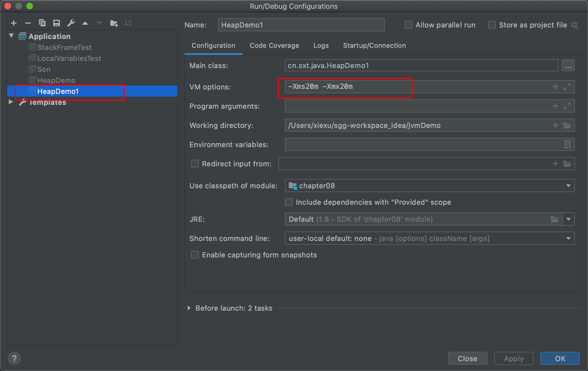588x371 pixels.
Task: Save the configuration with the floppy disk icon
Action: [57, 23]
